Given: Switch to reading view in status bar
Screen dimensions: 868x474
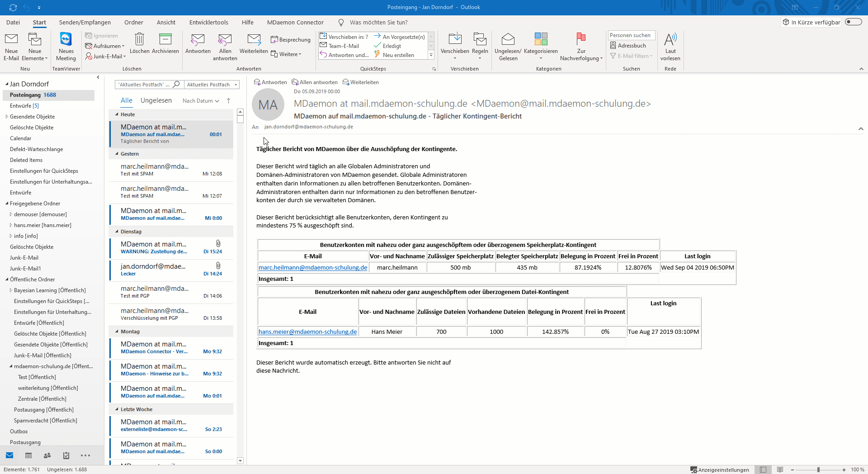Looking at the screenshot, I should (780, 470).
